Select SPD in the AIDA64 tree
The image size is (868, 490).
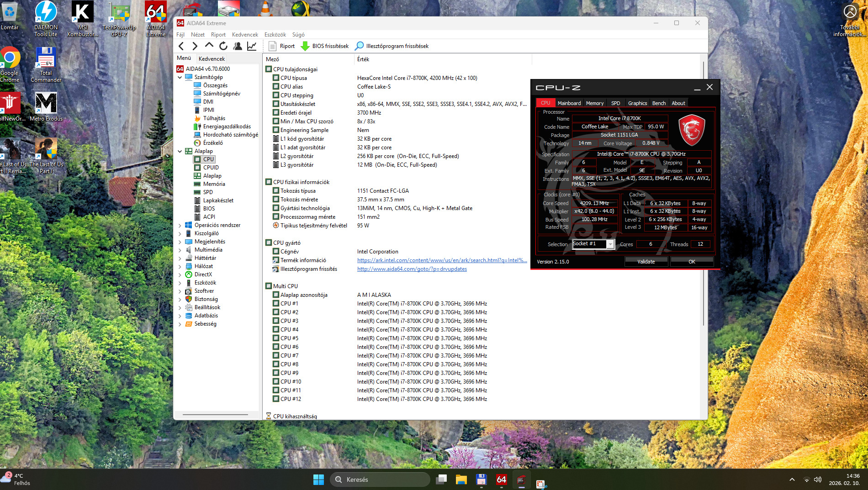pyautogui.click(x=208, y=192)
